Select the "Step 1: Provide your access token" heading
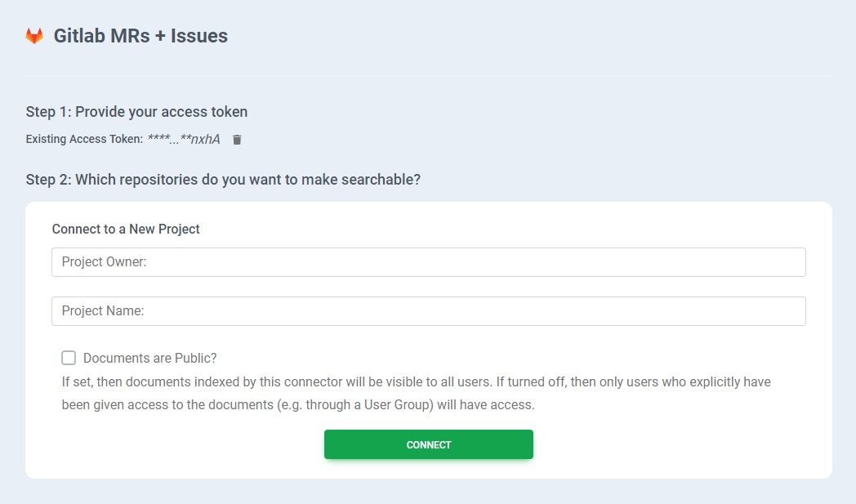Viewport: 856px width, 504px height. (136, 112)
